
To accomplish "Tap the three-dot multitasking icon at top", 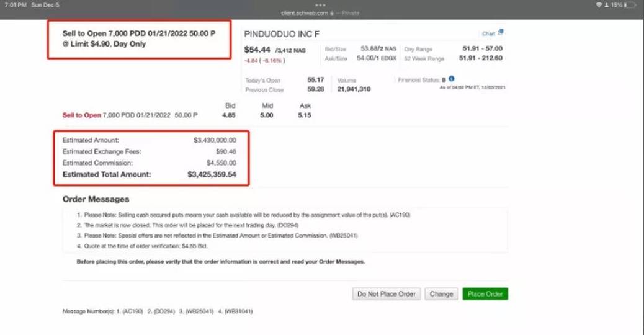I will [x=322, y=5].
